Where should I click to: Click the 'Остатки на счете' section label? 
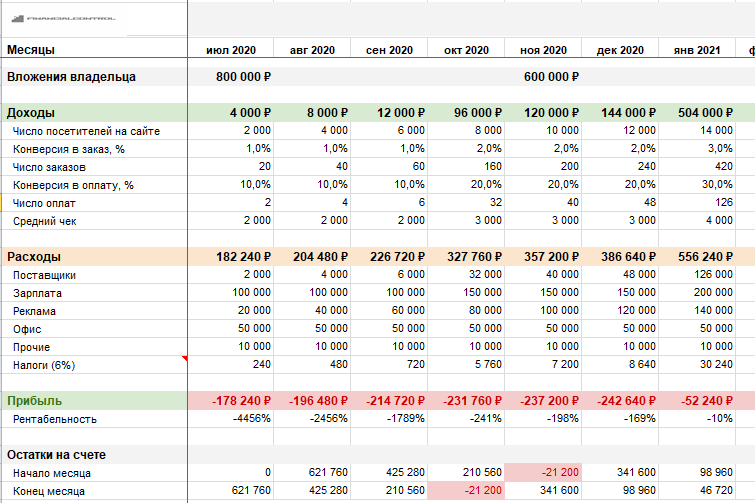point(56,455)
